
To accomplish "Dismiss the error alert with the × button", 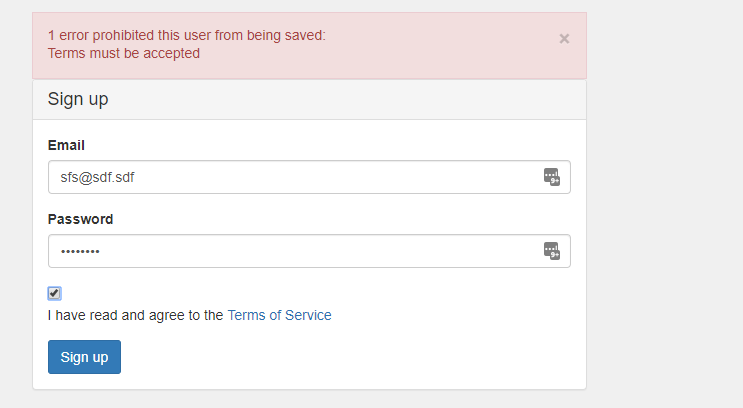I will pos(564,39).
